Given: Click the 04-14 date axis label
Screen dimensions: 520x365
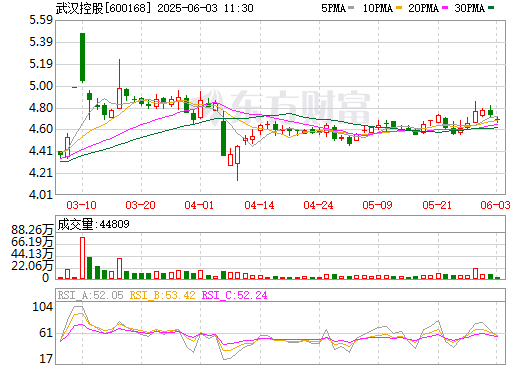Looking at the screenshot, I should pyautogui.click(x=259, y=205).
